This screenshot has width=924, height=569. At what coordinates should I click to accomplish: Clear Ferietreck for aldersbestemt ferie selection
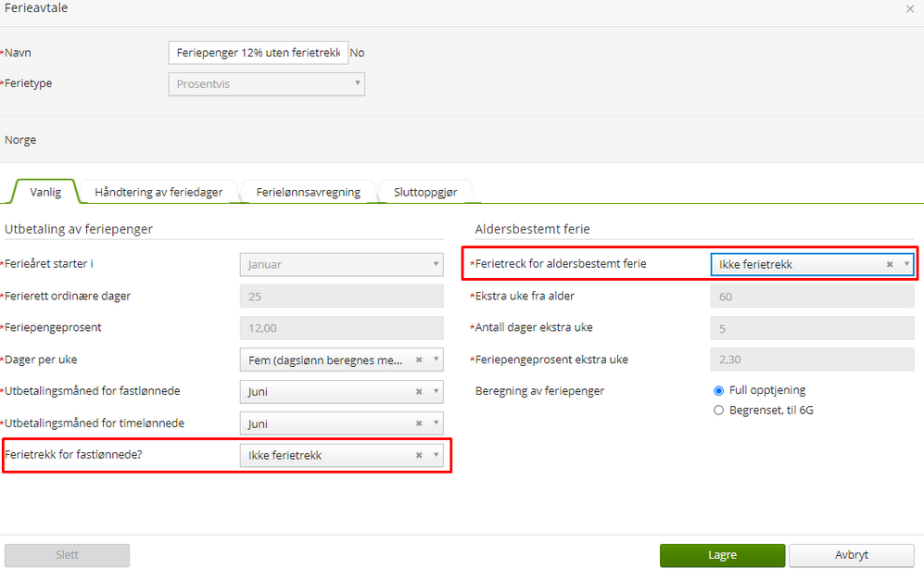(x=890, y=264)
